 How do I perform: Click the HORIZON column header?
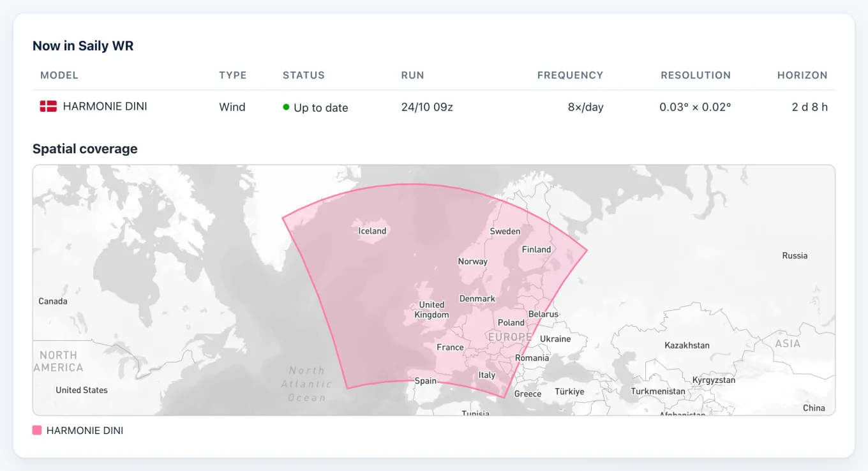(x=802, y=75)
